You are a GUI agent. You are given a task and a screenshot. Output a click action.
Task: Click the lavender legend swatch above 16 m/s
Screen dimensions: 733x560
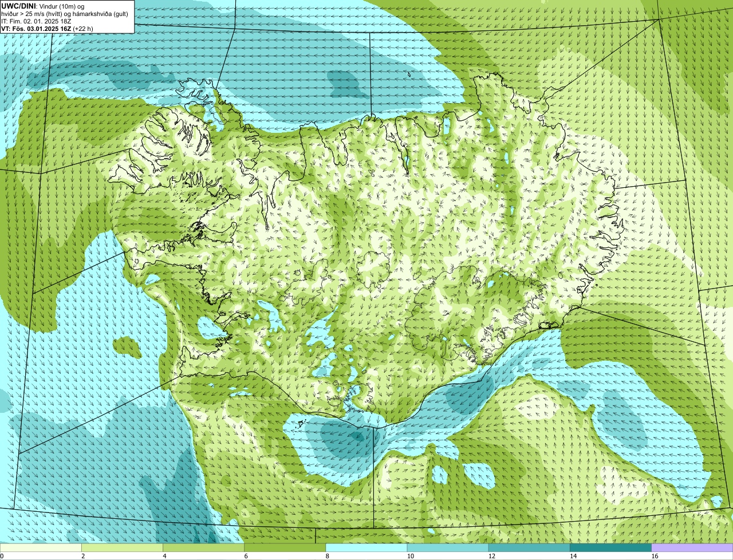click(x=692, y=548)
